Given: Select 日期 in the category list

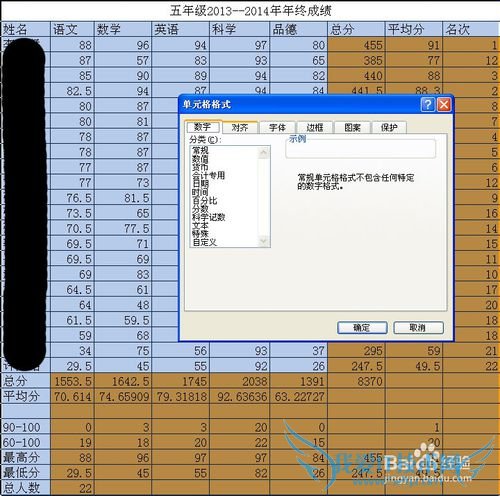Looking at the screenshot, I should (x=200, y=184).
